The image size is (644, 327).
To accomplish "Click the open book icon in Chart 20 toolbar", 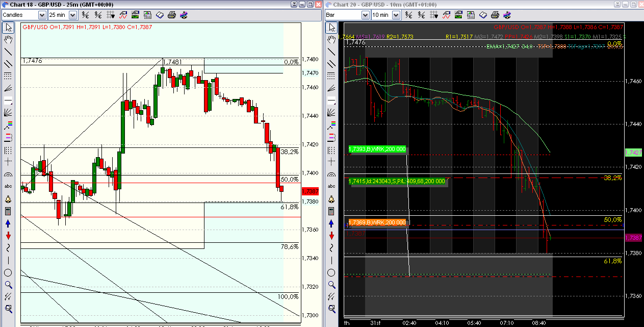I will (483, 15).
